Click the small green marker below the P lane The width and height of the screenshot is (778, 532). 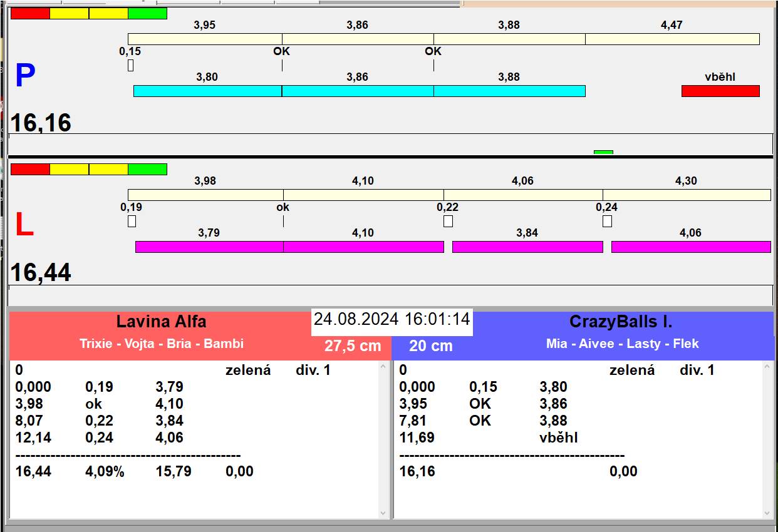(x=603, y=152)
